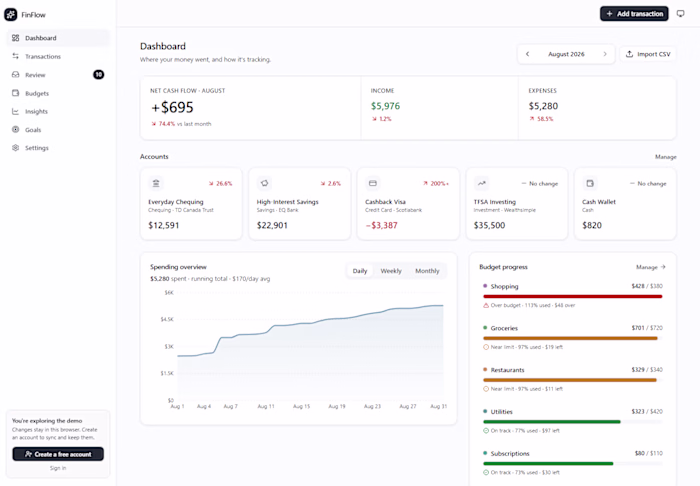Click the Utilities budget progress bar
Image resolution: width=700 pixels, height=486 pixels.
(573, 422)
